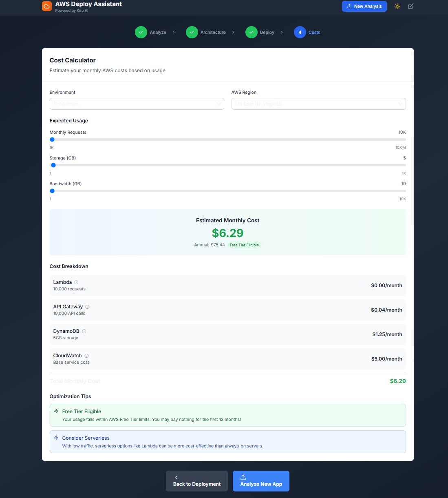Screen dimensions: 448x498
Task: Click the Base service cost subtitle
Action: [x=71, y=362]
